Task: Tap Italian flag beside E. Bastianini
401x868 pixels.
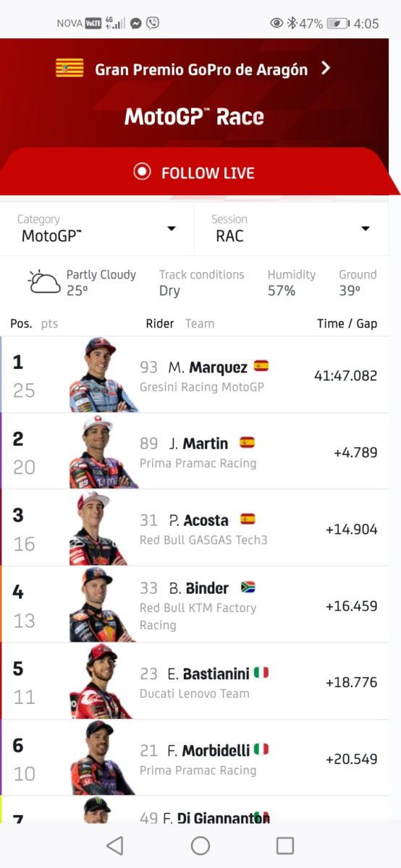Action: (x=261, y=673)
